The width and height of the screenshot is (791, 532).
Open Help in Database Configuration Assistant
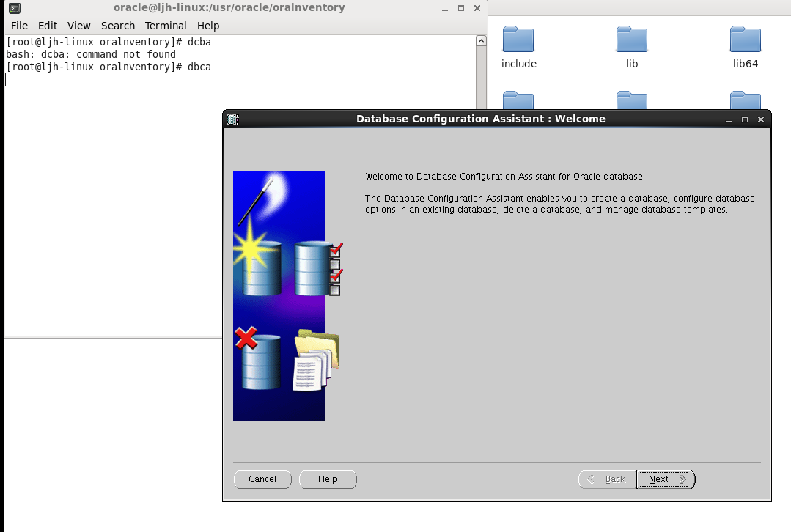click(328, 479)
